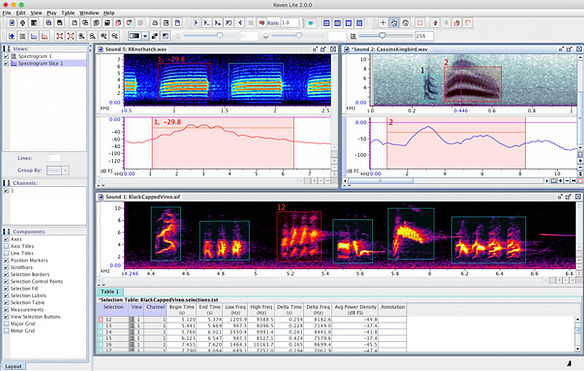
Task: Click the Low Freq column header
Action: coord(235,310)
